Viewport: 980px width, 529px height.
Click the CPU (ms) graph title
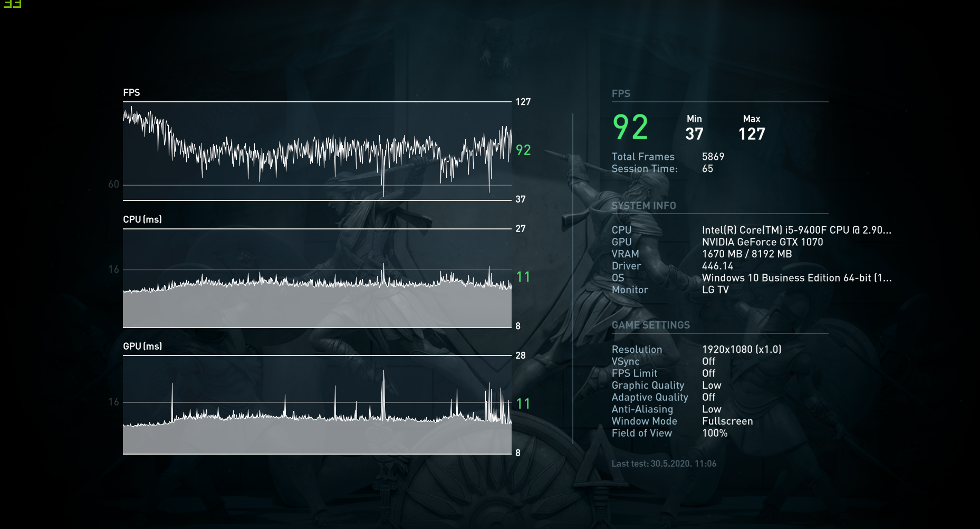tap(142, 219)
